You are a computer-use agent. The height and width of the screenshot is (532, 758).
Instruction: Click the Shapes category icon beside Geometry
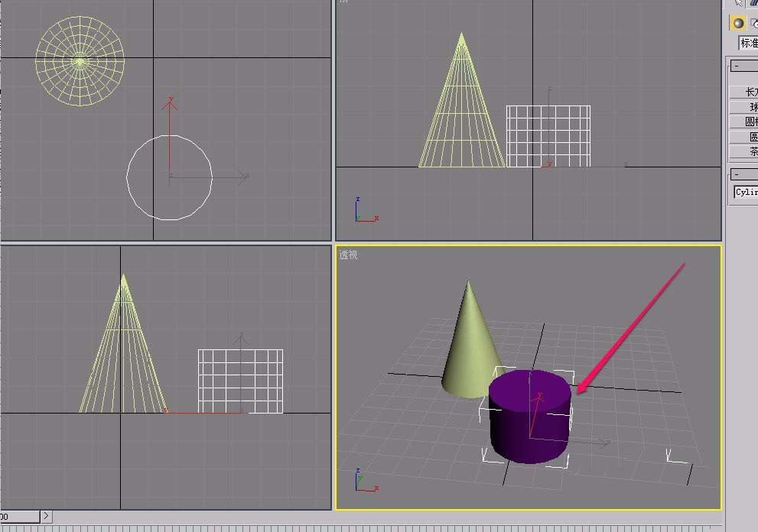coord(754,24)
